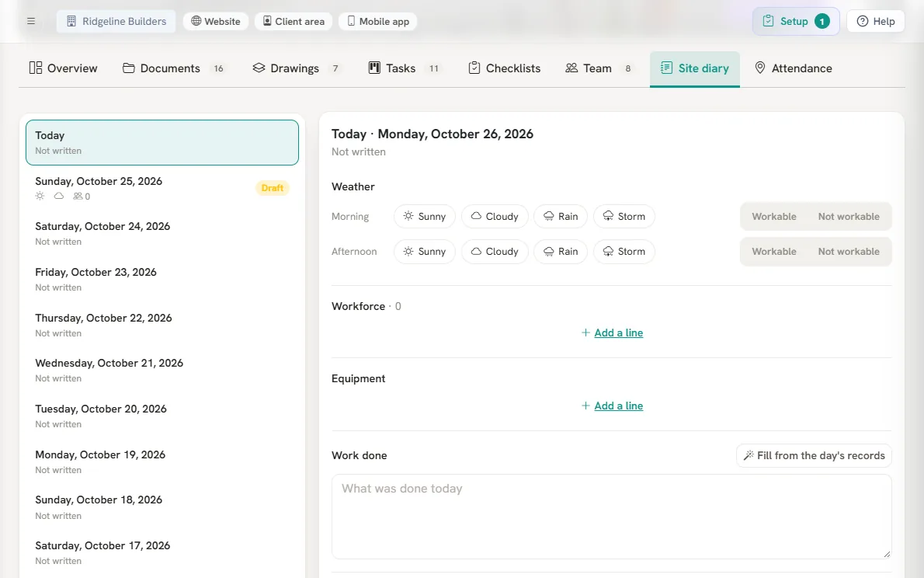
Task: Focus the Work done text area
Action: pos(612,517)
